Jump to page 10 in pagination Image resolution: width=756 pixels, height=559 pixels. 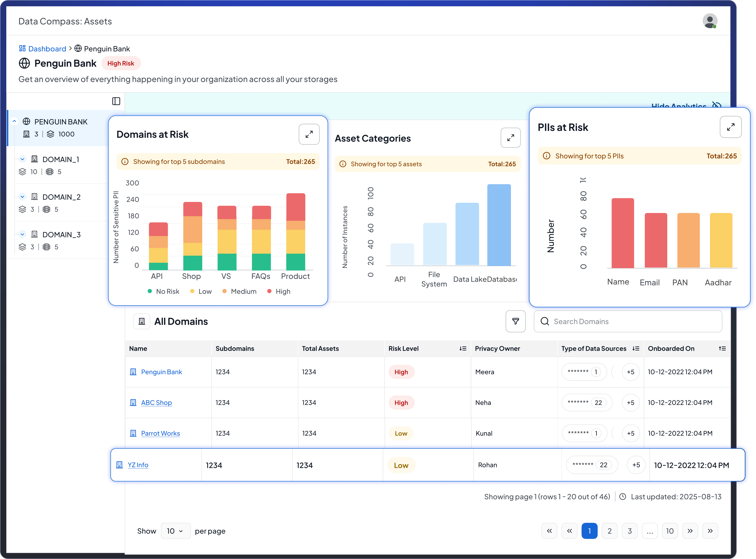coord(669,531)
